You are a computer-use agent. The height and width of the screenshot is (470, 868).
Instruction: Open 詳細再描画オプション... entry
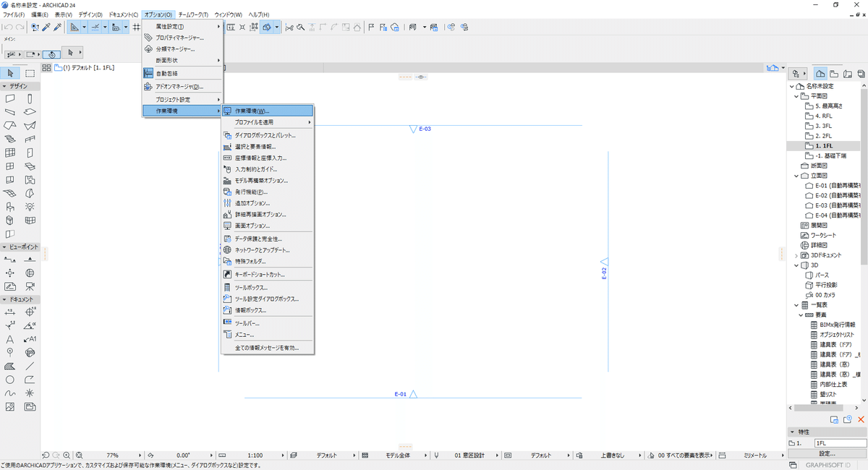(268, 215)
